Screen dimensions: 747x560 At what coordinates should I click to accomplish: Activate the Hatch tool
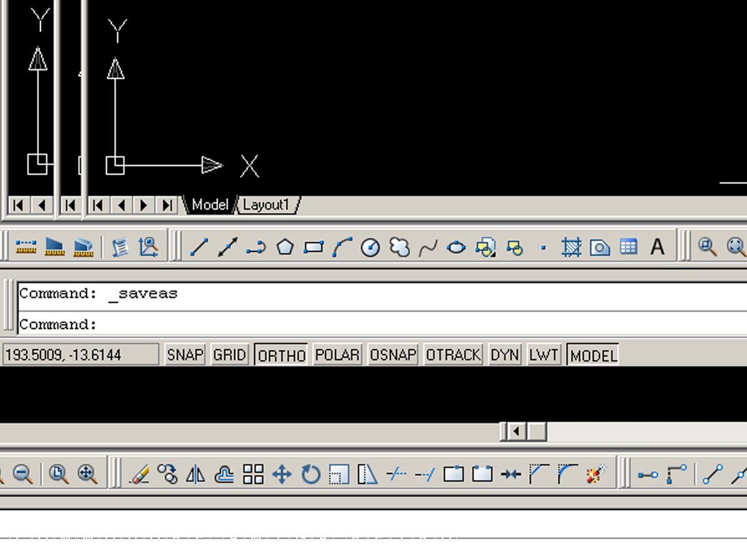(571, 247)
